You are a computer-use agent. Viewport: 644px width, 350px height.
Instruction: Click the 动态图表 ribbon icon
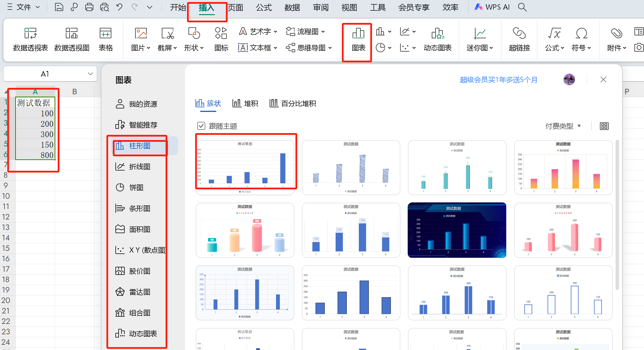(x=438, y=40)
